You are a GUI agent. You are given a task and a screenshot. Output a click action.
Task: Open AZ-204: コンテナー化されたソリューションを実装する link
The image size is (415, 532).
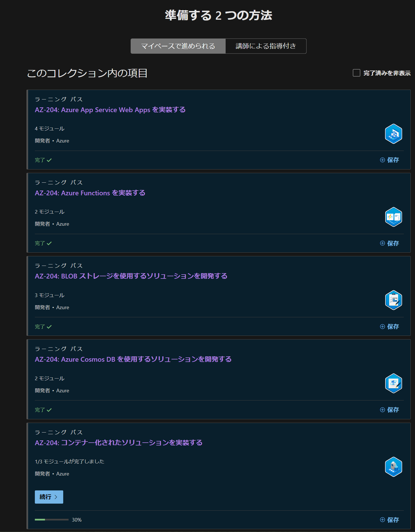click(119, 443)
